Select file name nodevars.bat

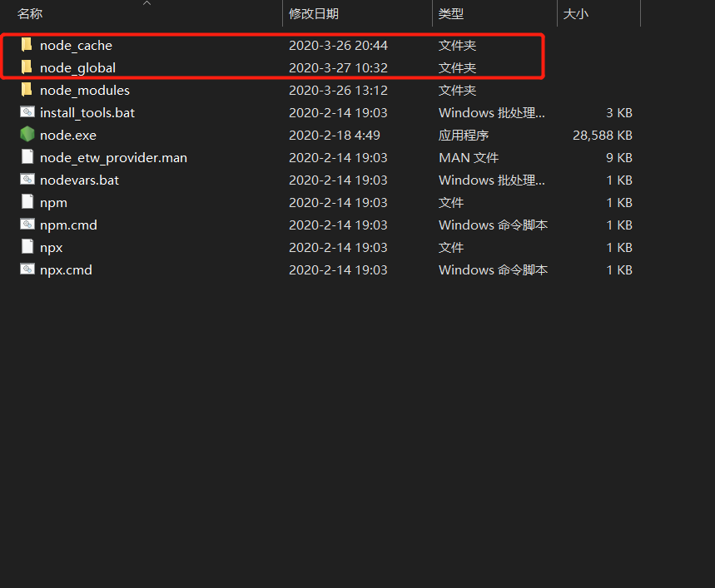click(x=79, y=180)
